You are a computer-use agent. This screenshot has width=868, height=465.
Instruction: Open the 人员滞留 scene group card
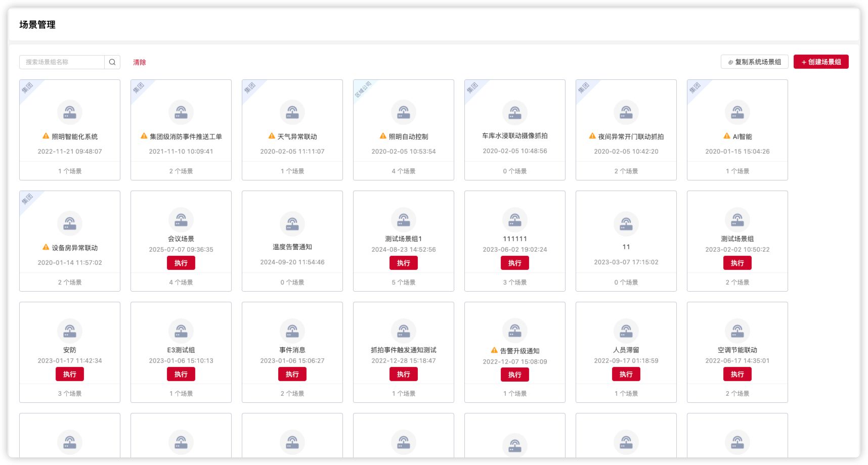coord(626,350)
